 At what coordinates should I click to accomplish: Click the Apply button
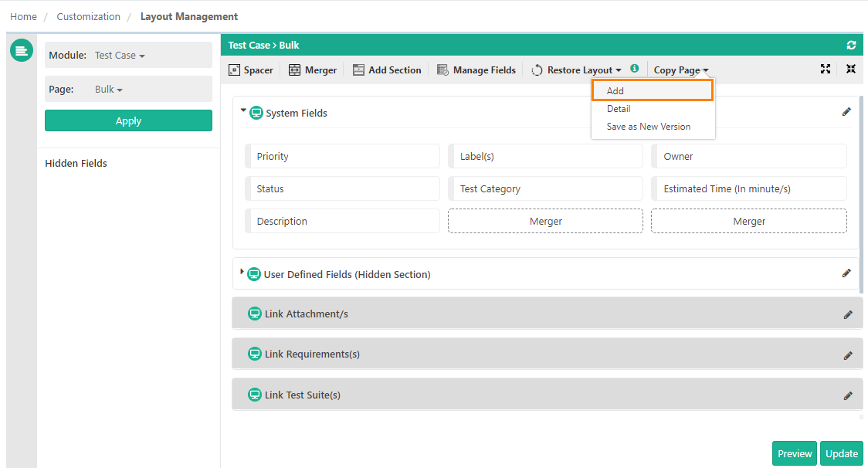[128, 120]
